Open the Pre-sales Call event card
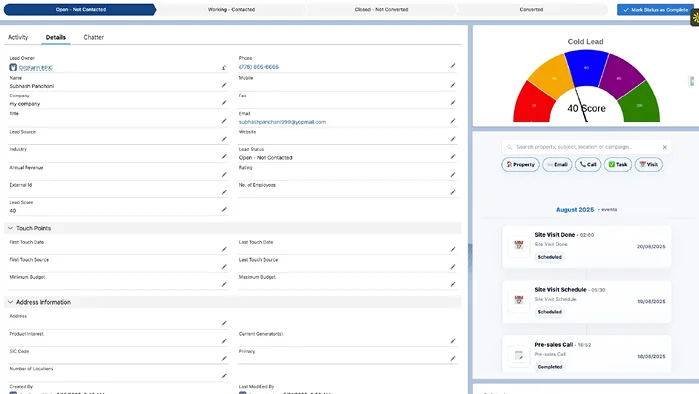 pyautogui.click(x=586, y=354)
